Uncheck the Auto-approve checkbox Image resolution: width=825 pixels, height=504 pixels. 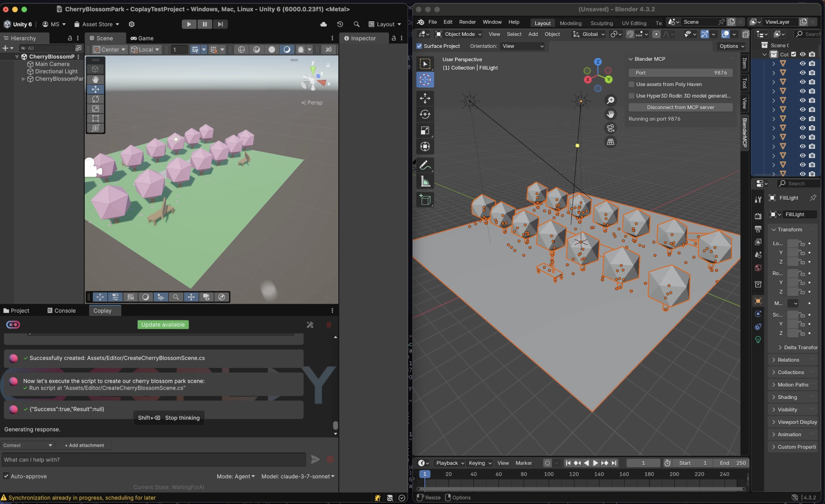[6, 476]
